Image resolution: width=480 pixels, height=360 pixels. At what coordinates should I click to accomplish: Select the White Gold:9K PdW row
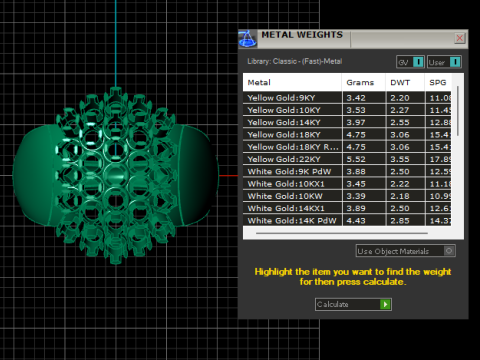(x=347, y=171)
